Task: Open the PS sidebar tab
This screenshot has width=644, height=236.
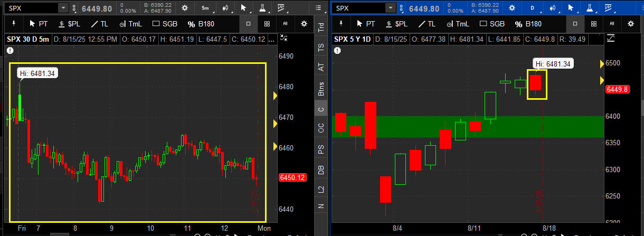Action: [x=320, y=149]
